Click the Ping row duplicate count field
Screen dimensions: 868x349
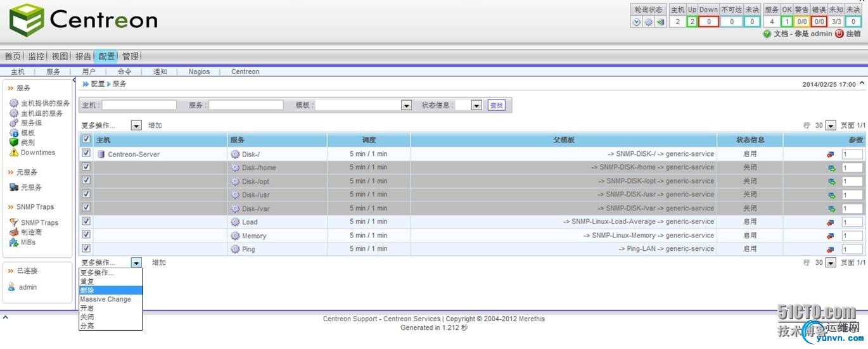click(x=852, y=250)
